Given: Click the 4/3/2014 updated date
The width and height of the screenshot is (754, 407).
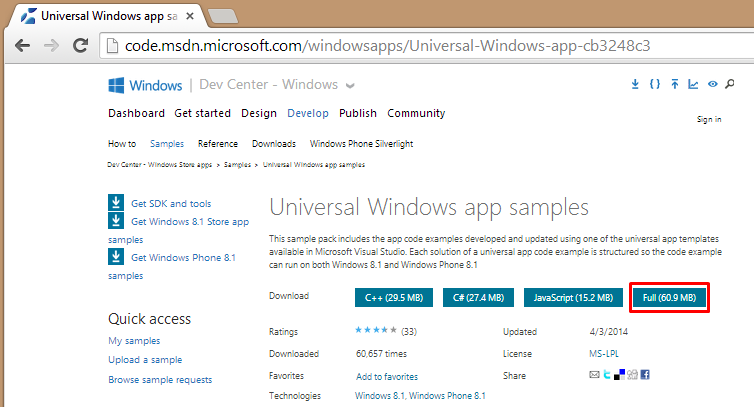Looking at the screenshot, I should [609, 331].
